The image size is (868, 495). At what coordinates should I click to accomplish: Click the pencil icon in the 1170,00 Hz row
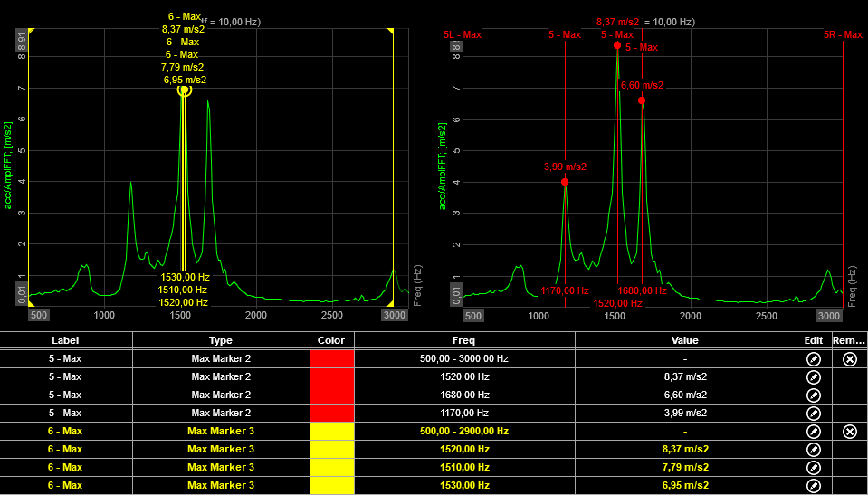(x=813, y=413)
